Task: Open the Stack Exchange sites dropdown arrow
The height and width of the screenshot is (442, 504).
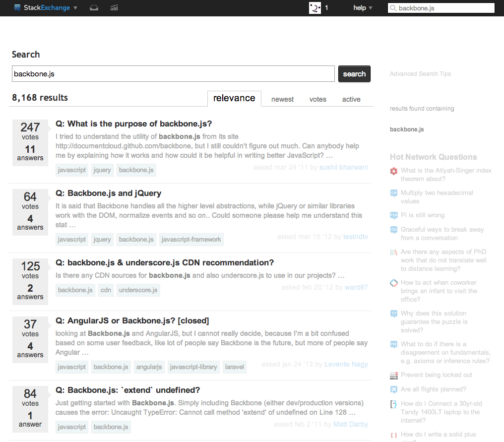Action: pos(75,8)
